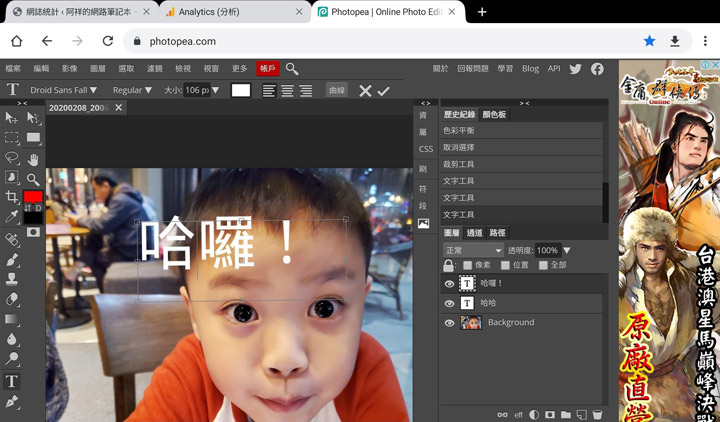720x422 pixels.
Task: Pick the Gradient tool
Action: pos(11,319)
